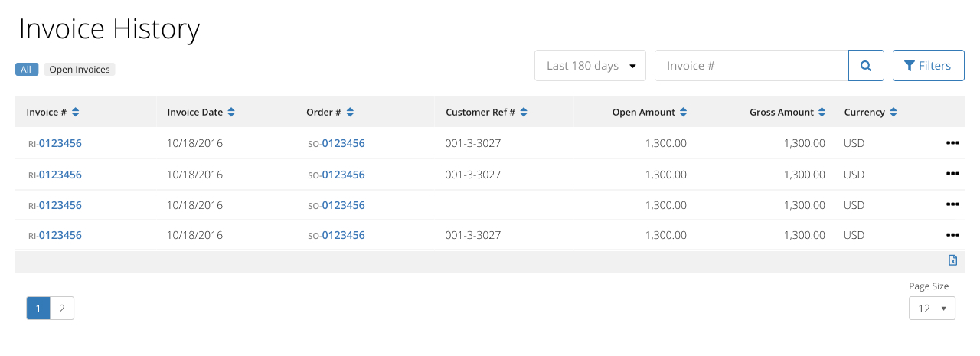The width and height of the screenshot is (980, 356).
Task: Sort by Invoice # column arrows
Action: tap(75, 112)
